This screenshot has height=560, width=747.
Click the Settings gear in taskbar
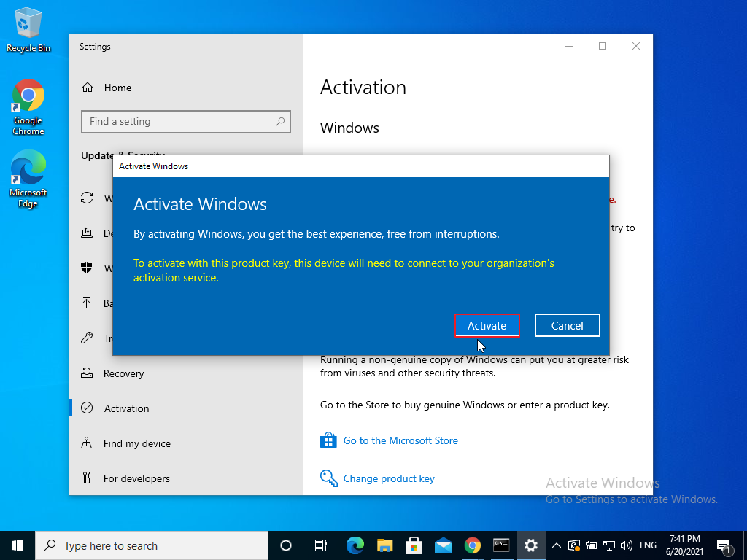(x=531, y=545)
